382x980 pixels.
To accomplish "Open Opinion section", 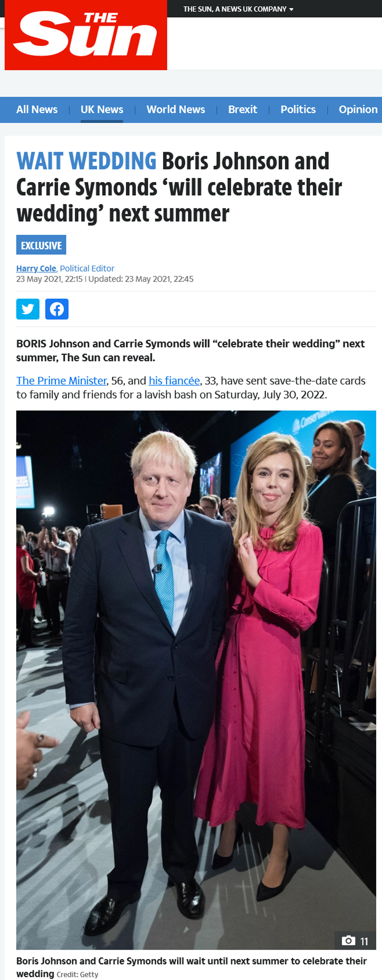I will (358, 109).
